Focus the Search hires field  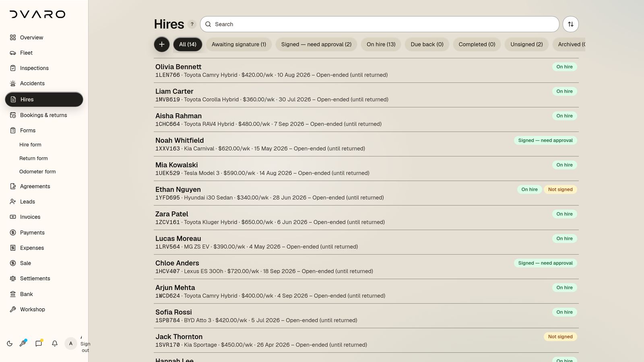380,24
